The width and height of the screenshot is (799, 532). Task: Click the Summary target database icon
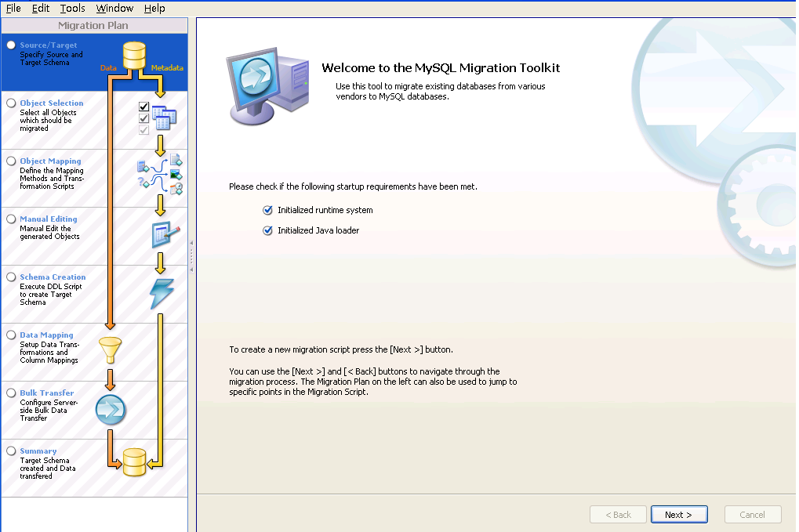click(x=135, y=462)
